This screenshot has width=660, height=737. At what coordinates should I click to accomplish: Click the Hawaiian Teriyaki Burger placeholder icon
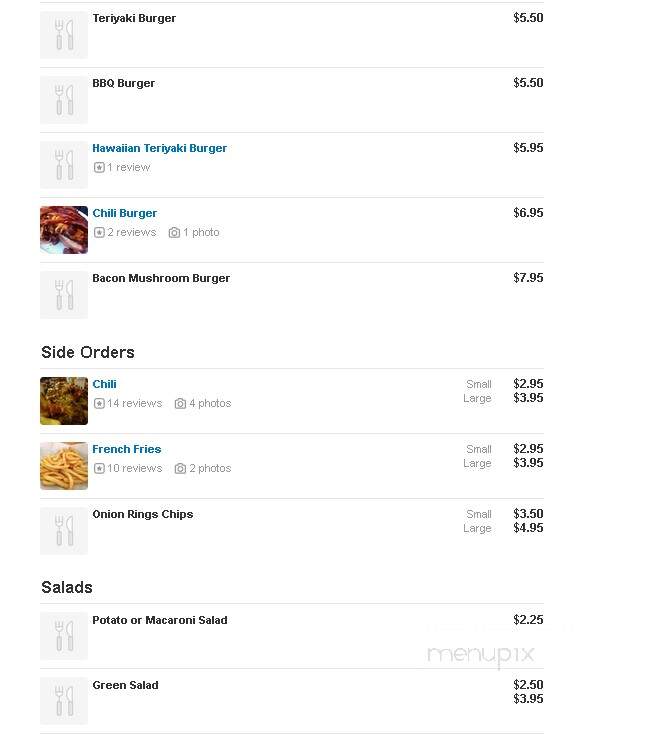pyautogui.click(x=64, y=165)
